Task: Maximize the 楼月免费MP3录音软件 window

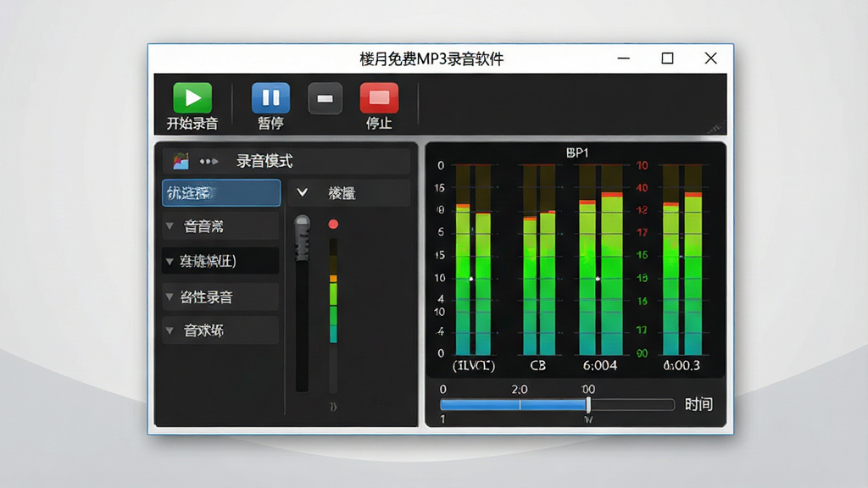Action: 668,58
